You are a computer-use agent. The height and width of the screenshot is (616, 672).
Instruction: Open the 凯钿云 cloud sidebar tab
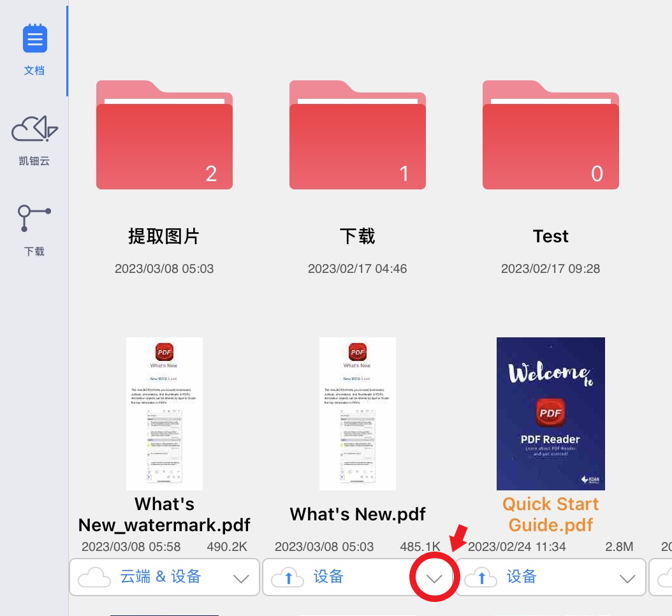click(x=34, y=140)
